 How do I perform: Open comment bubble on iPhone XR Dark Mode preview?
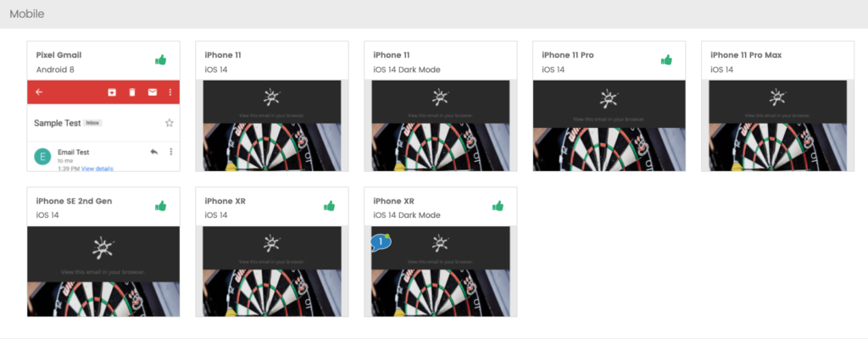pos(381,242)
